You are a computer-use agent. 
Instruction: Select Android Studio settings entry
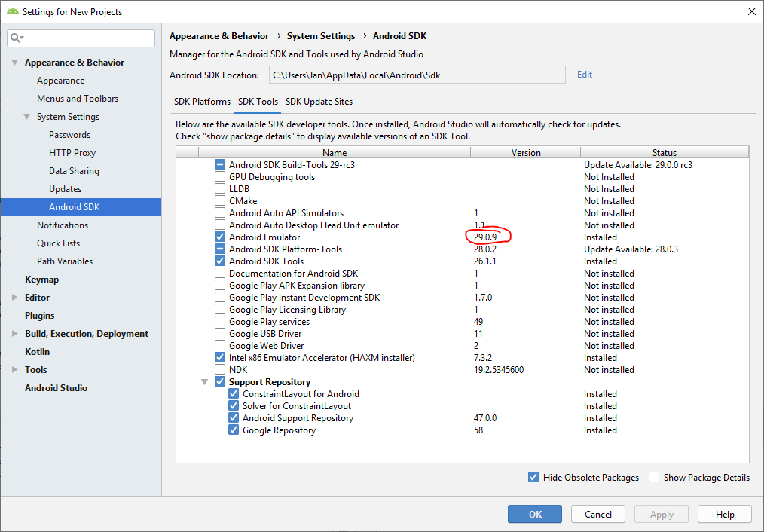coord(56,388)
